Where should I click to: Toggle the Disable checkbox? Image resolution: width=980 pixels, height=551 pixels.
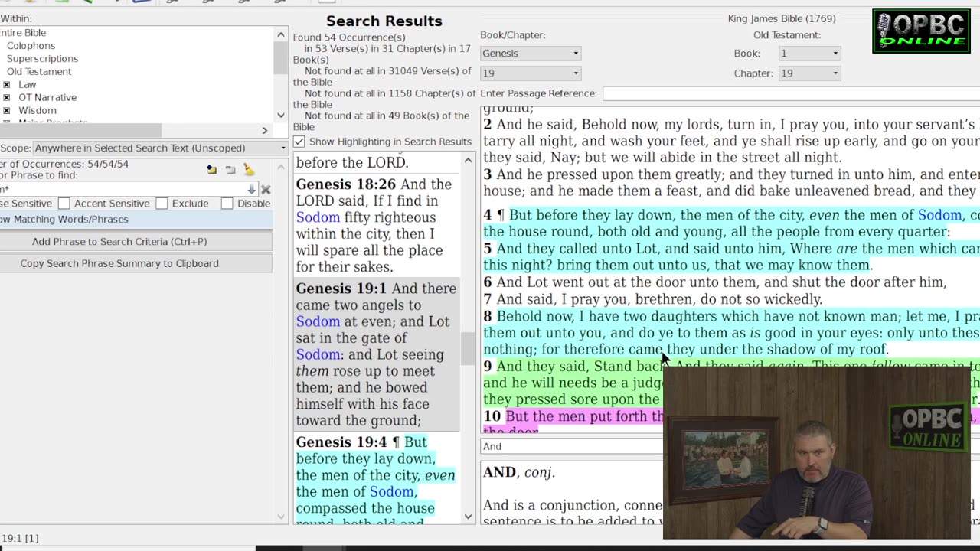tap(227, 203)
